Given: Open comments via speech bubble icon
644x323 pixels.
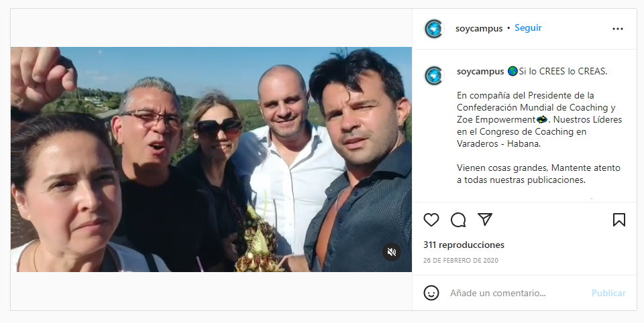Looking at the screenshot, I should point(458,220).
